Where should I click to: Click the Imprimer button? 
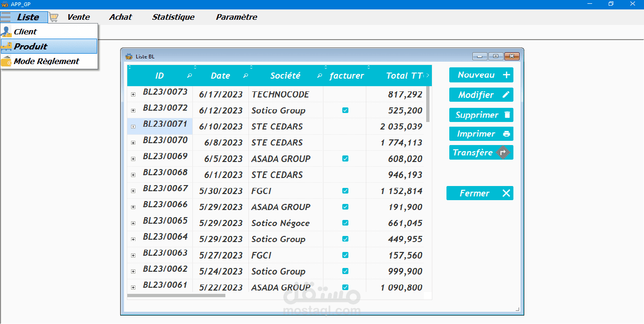tap(481, 134)
